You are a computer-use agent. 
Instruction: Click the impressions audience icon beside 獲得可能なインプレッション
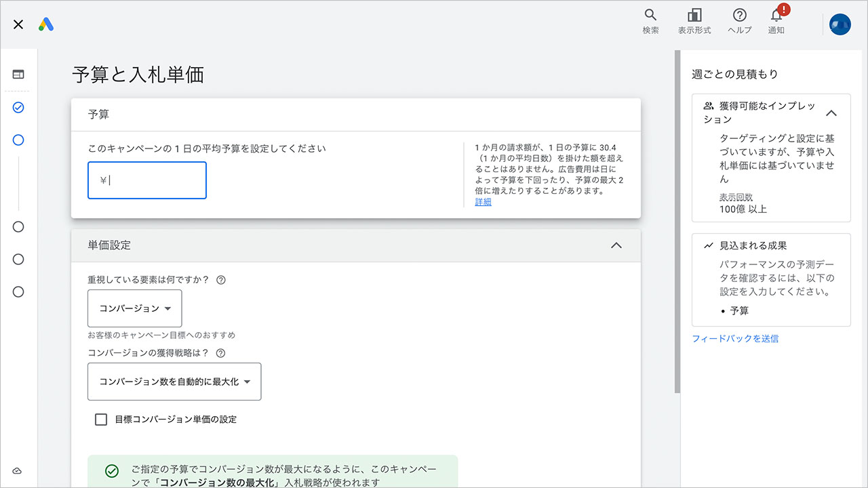pos(707,105)
